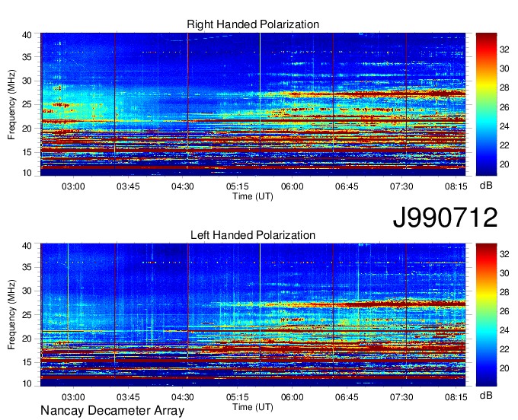Click the 30 dB value on Right Handed colorbar
The height and width of the screenshot is (420, 518).
504,69
